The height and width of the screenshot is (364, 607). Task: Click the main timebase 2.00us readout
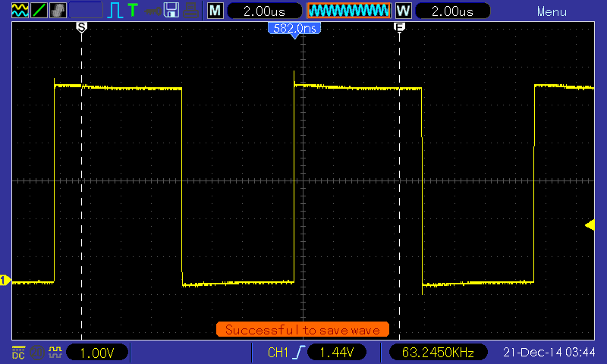[x=264, y=11]
